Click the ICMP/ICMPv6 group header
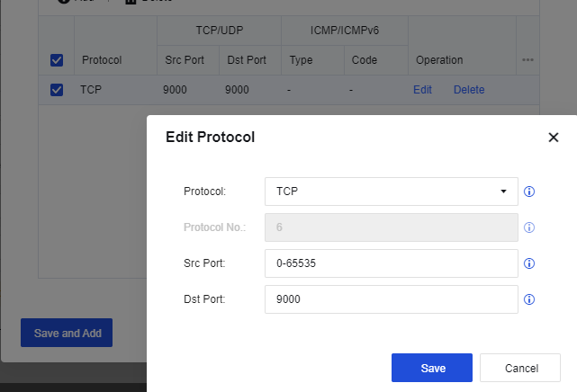 (345, 31)
